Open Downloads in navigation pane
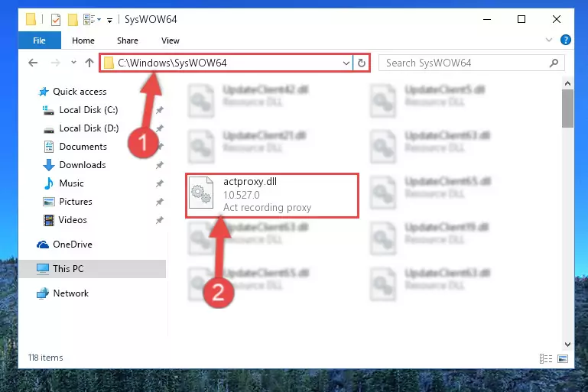 75,165
